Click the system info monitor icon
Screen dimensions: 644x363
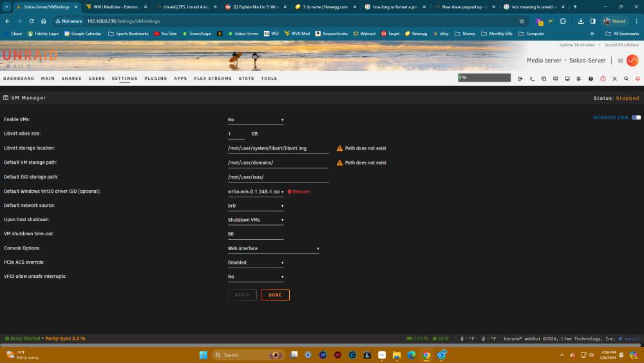click(x=567, y=79)
